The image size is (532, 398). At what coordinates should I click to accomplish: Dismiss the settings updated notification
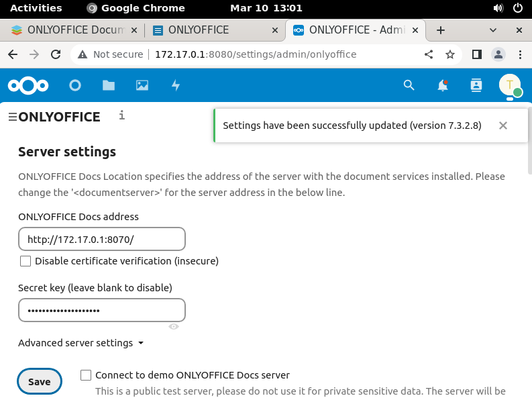coord(503,126)
